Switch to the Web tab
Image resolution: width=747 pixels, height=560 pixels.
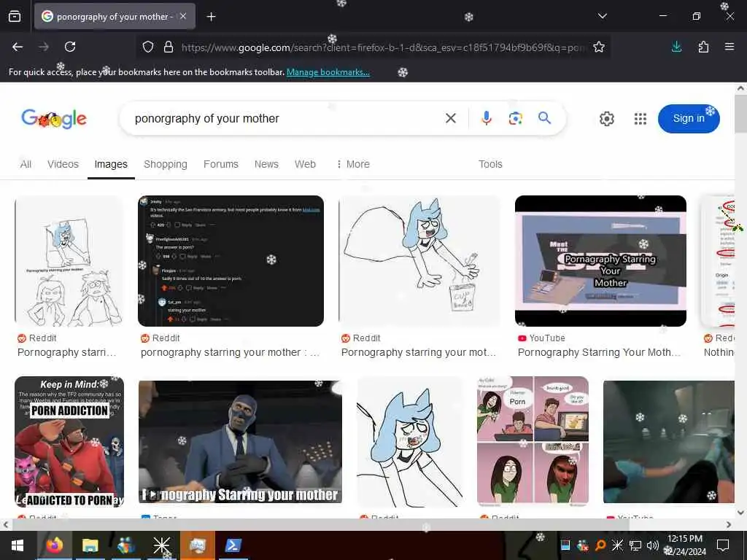pyautogui.click(x=305, y=164)
